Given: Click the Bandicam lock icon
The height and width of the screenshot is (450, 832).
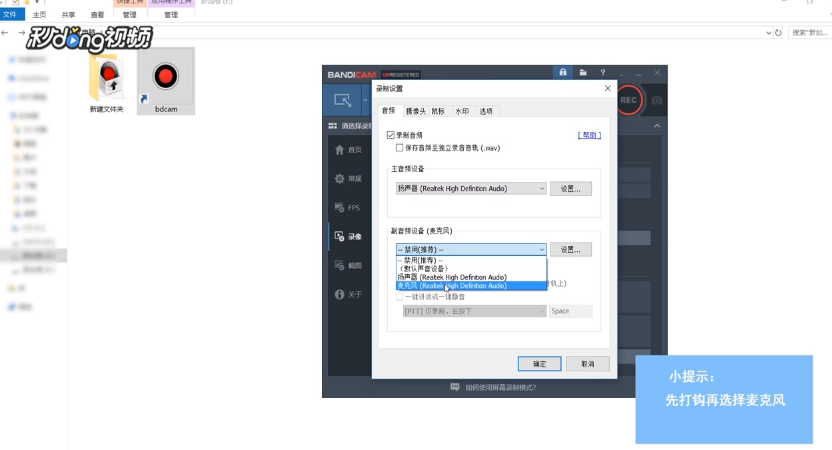Looking at the screenshot, I should [x=562, y=72].
